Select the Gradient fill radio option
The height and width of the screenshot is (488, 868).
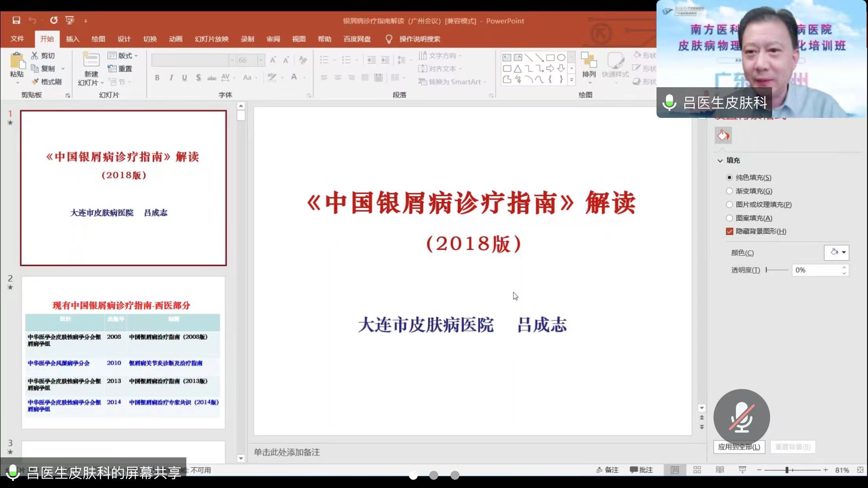click(729, 191)
